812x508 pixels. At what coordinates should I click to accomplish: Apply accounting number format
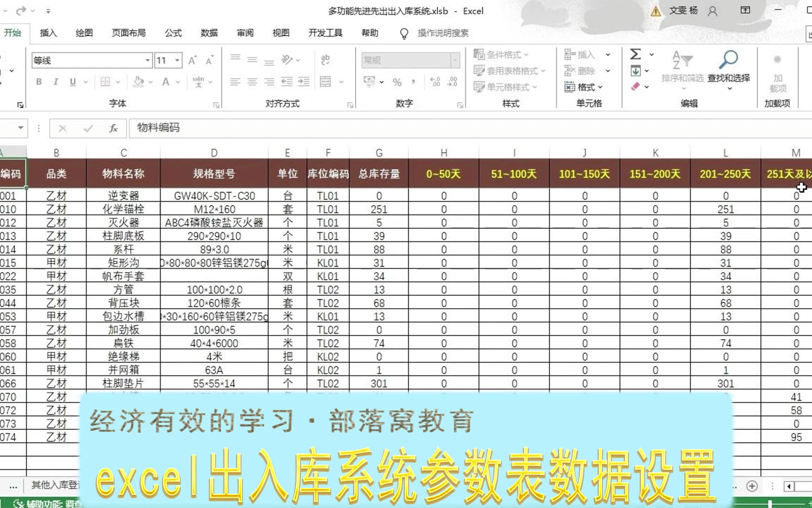click(x=369, y=82)
